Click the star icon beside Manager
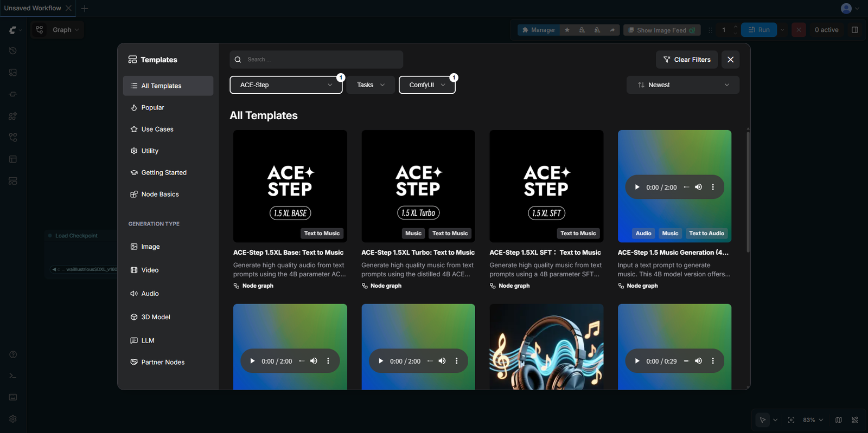The height and width of the screenshot is (433, 868). click(567, 30)
